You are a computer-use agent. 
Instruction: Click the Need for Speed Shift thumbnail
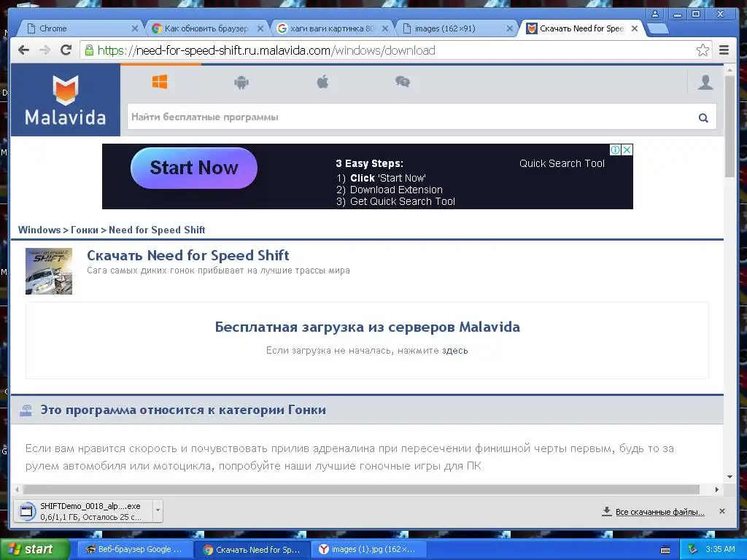click(x=49, y=271)
